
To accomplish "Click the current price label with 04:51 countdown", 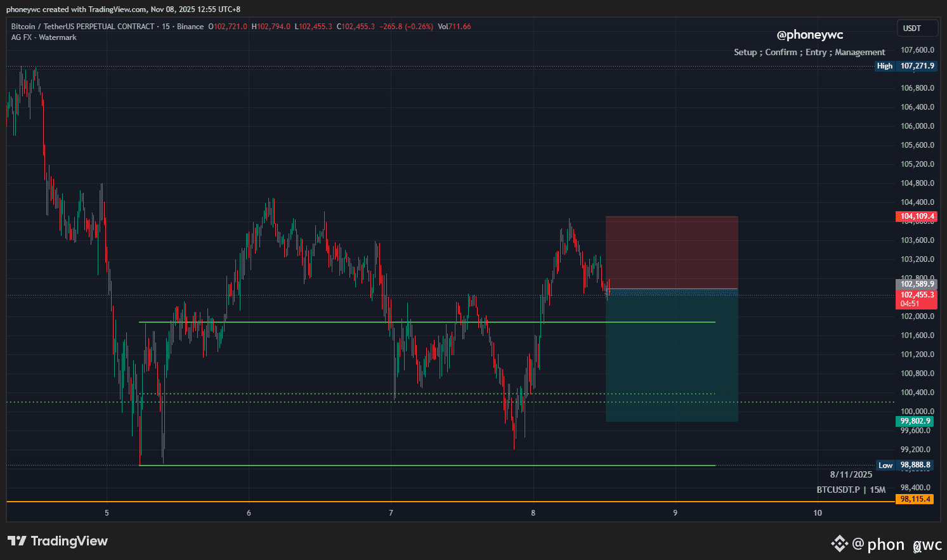I will (x=917, y=299).
